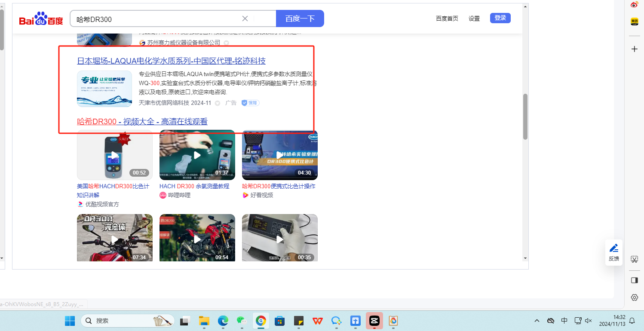
Task: Play the 00:35 instrument video thumbnail
Action: pyautogui.click(x=280, y=238)
